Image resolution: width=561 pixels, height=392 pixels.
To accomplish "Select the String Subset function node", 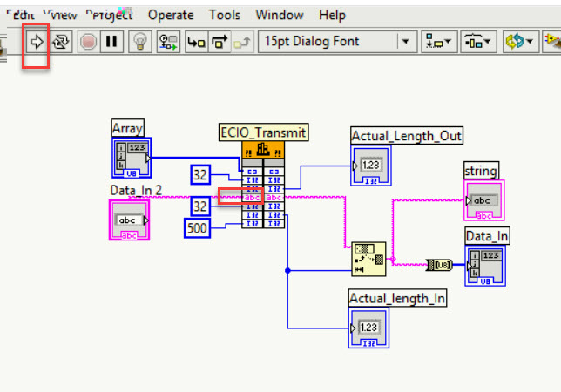I will tap(368, 259).
